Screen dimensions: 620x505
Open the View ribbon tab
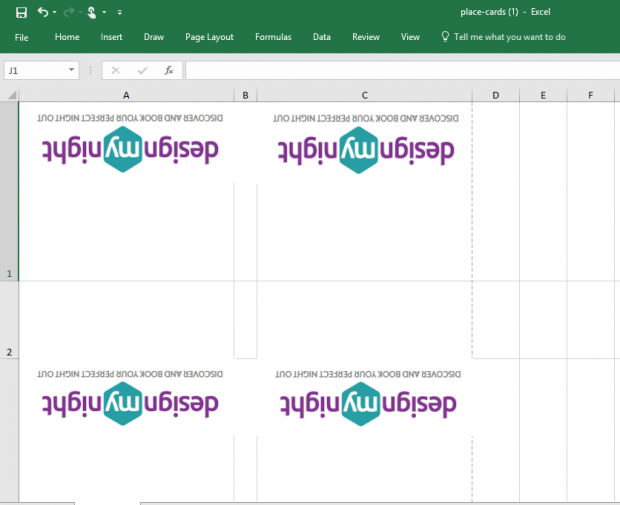click(410, 37)
